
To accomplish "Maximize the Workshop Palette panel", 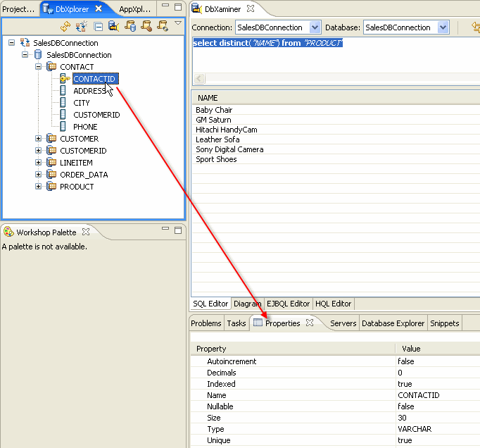I will [x=178, y=230].
